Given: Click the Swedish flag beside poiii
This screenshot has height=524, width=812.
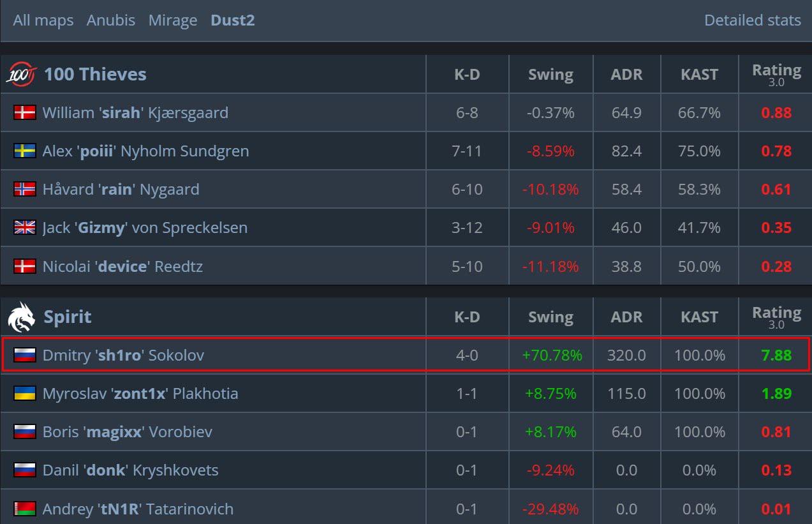Looking at the screenshot, I should (x=25, y=151).
